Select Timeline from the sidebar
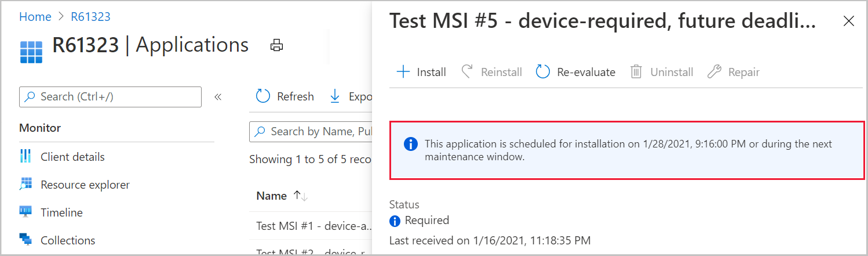The height and width of the screenshot is (256, 868). tap(61, 212)
